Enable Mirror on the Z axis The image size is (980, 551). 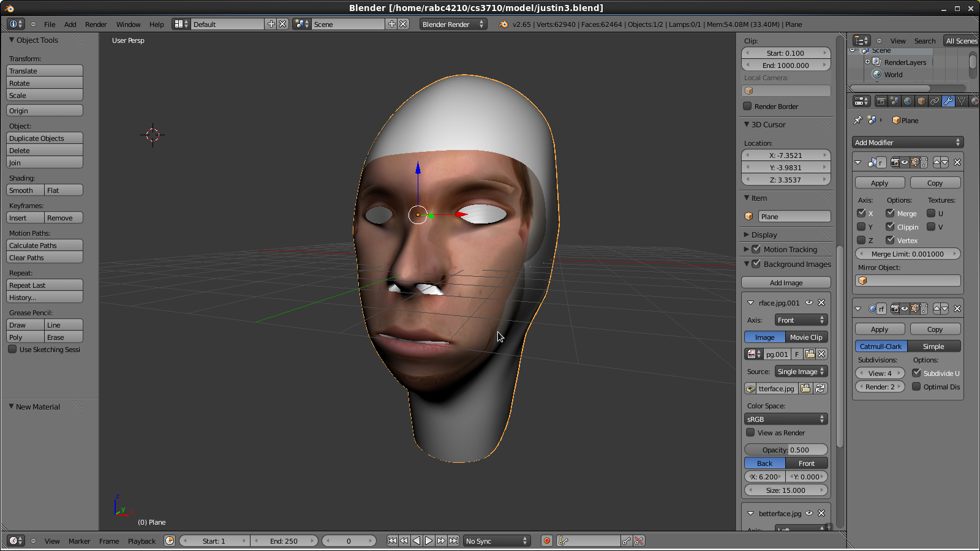(861, 240)
